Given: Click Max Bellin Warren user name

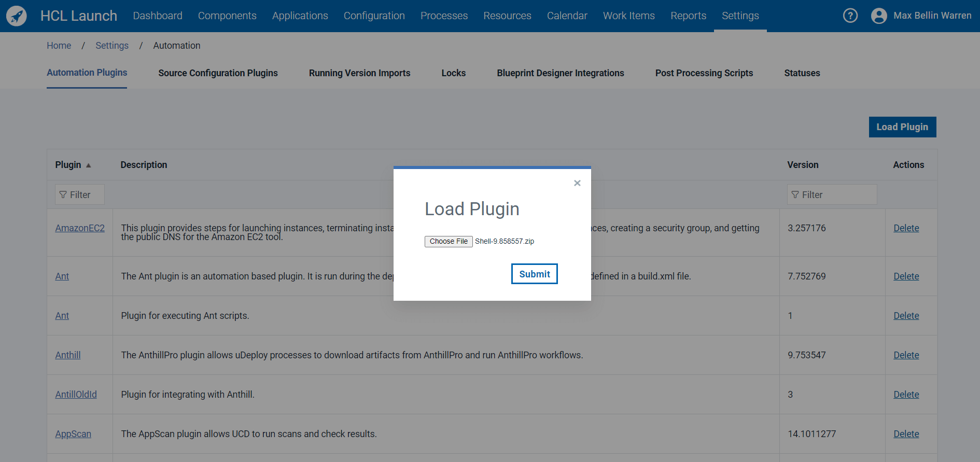Looking at the screenshot, I should point(932,16).
